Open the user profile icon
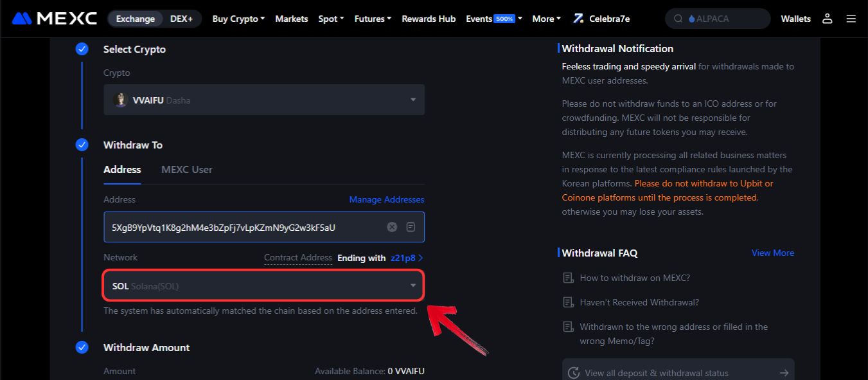 click(x=828, y=19)
